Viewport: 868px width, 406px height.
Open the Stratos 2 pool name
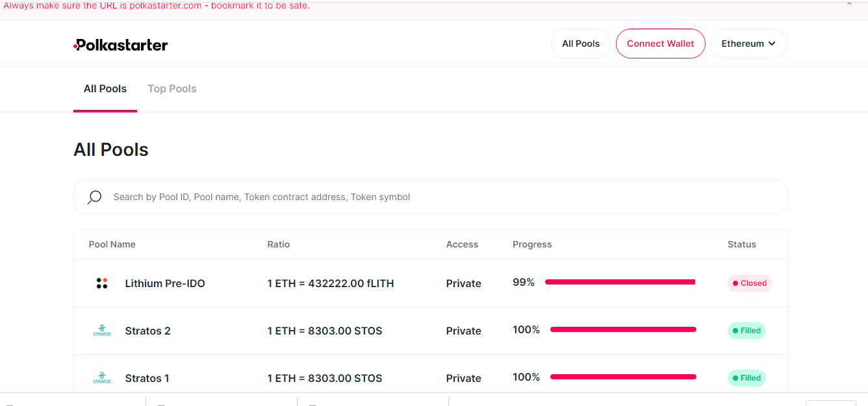148,331
